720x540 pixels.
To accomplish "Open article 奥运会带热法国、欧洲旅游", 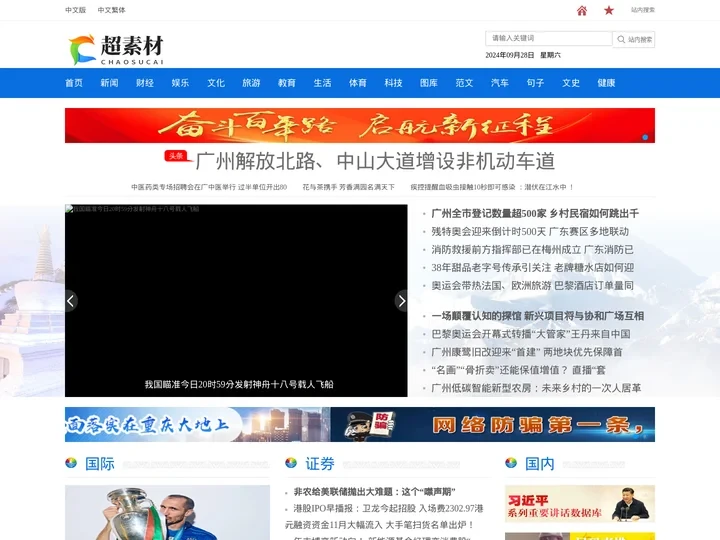I will (532, 285).
